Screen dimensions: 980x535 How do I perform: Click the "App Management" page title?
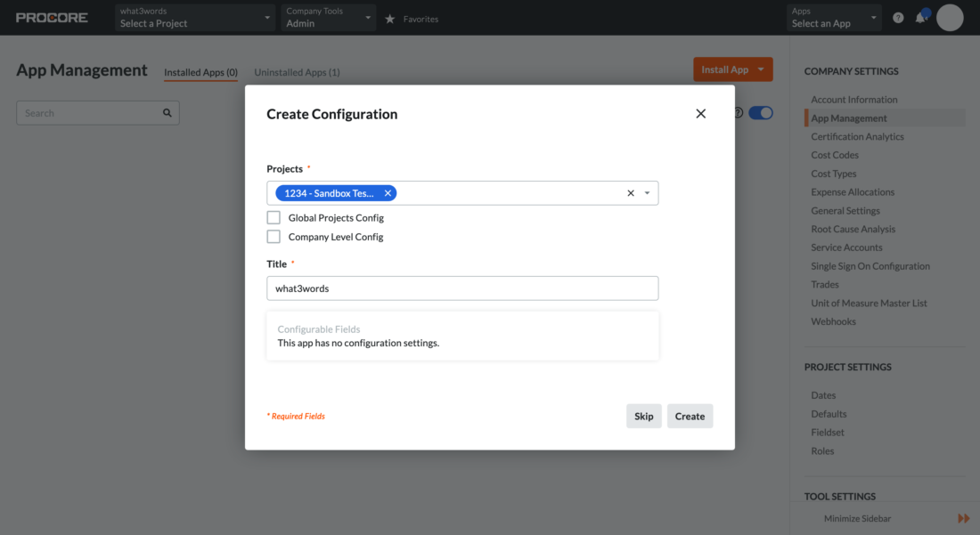[82, 70]
